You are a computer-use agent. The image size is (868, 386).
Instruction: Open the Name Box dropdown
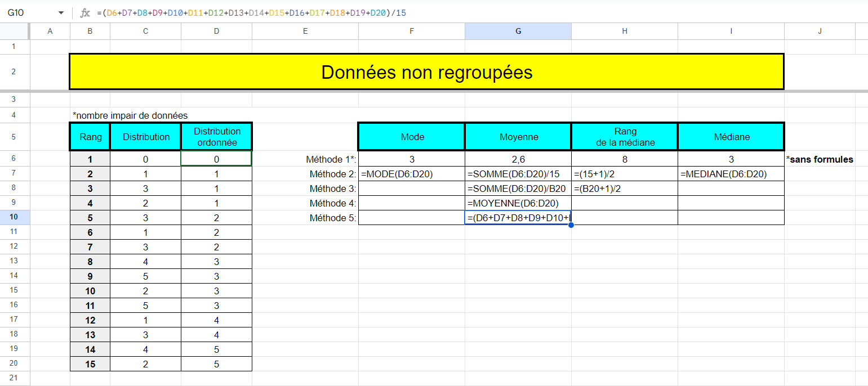click(62, 12)
